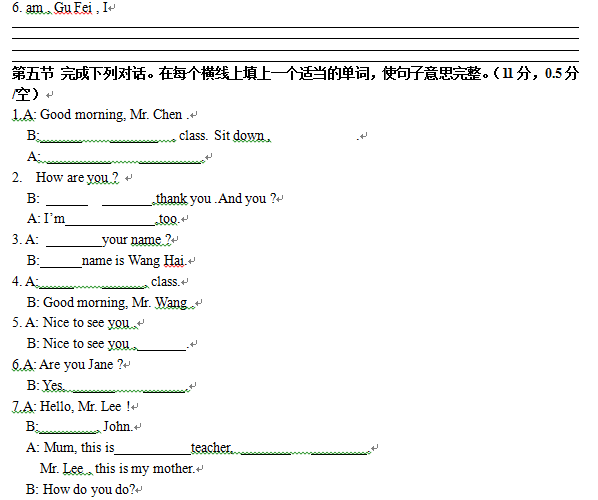Click the first blank after 'B: Yes,'
Viewport: 598px width, 500px height.
(x=94, y=390)
